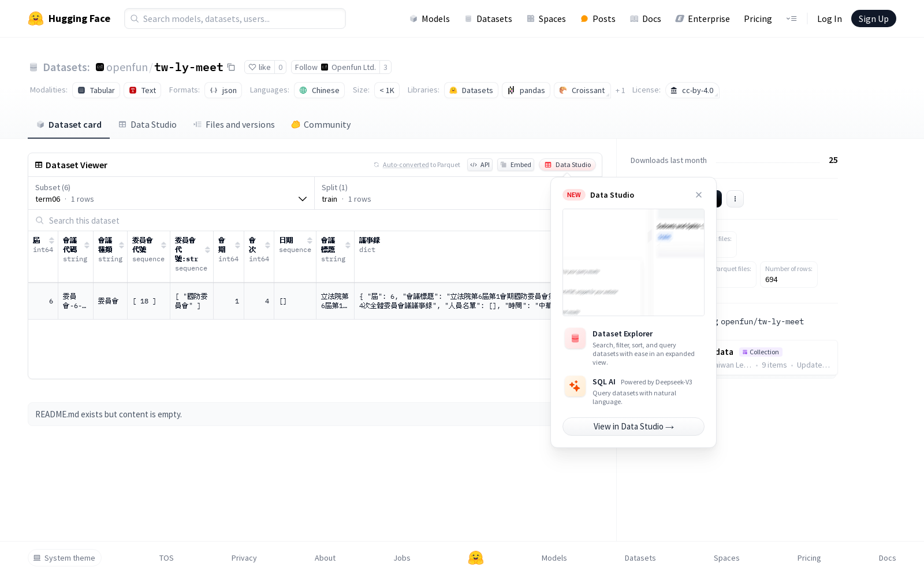Viewport: 924px width, 578px height.
Task: Click the Data Studio button in viewer header
Action: [568, 165]
